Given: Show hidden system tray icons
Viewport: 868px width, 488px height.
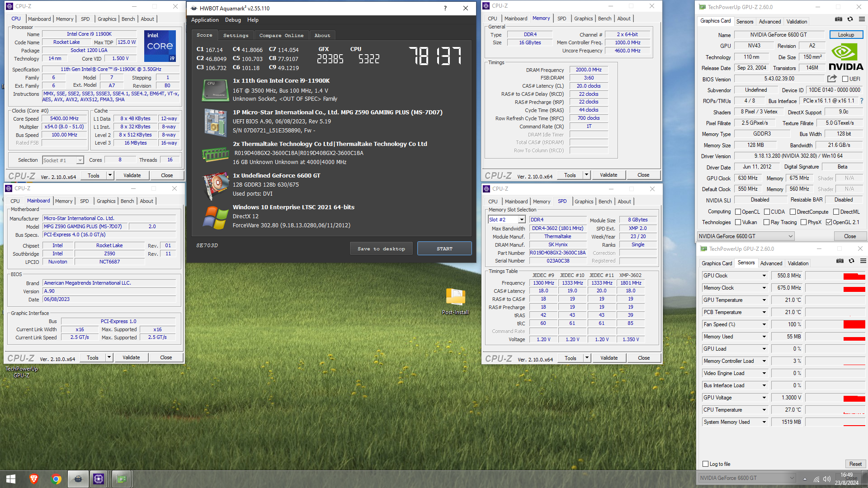Looking at the screenshot, I should click(805, 479).
